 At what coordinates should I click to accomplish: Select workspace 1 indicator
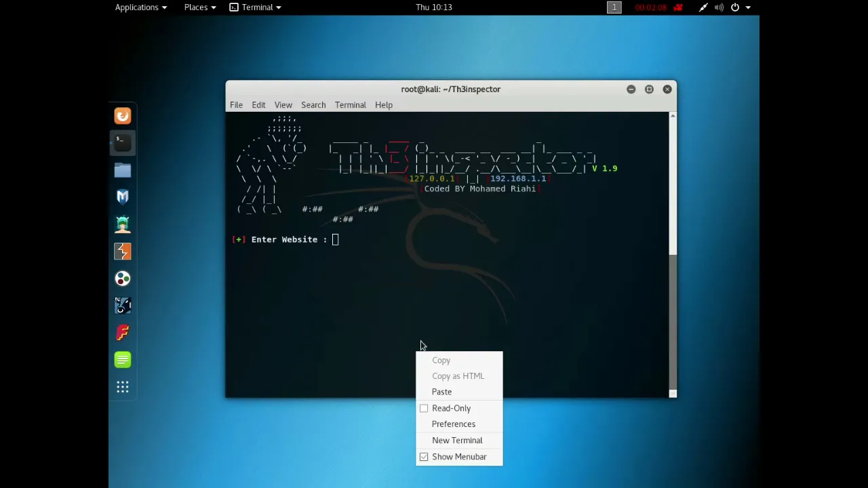tap(614, 7)
